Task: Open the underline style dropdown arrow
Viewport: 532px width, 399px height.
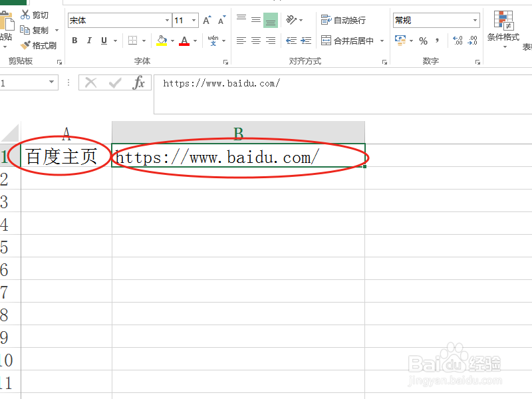Action: coord(115,41)
